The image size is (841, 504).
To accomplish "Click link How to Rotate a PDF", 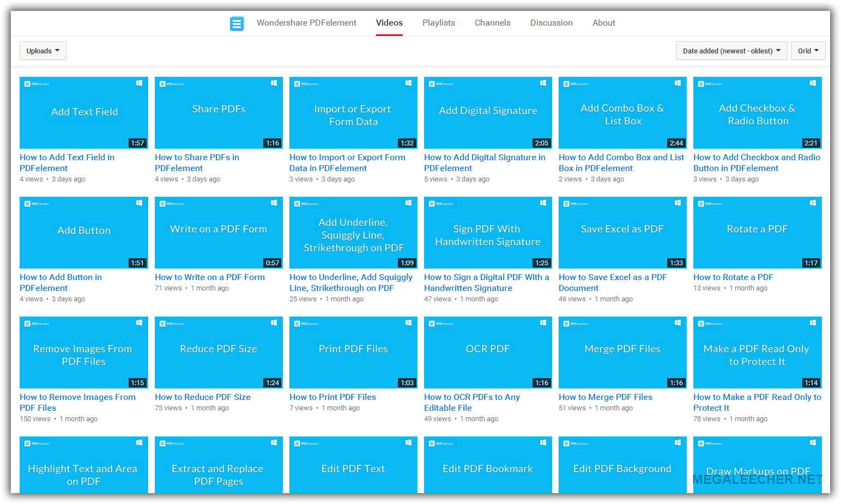I will pos(733,277).
